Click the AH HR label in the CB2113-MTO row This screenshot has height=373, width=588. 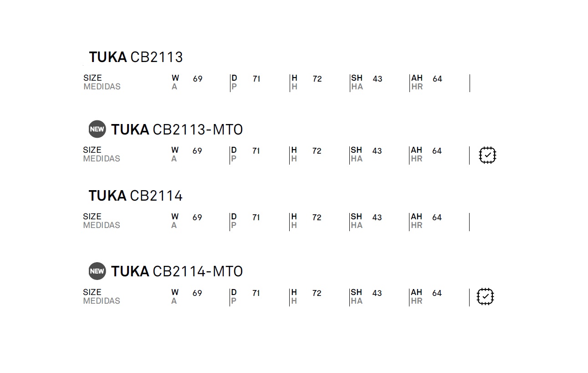[417, 154]
